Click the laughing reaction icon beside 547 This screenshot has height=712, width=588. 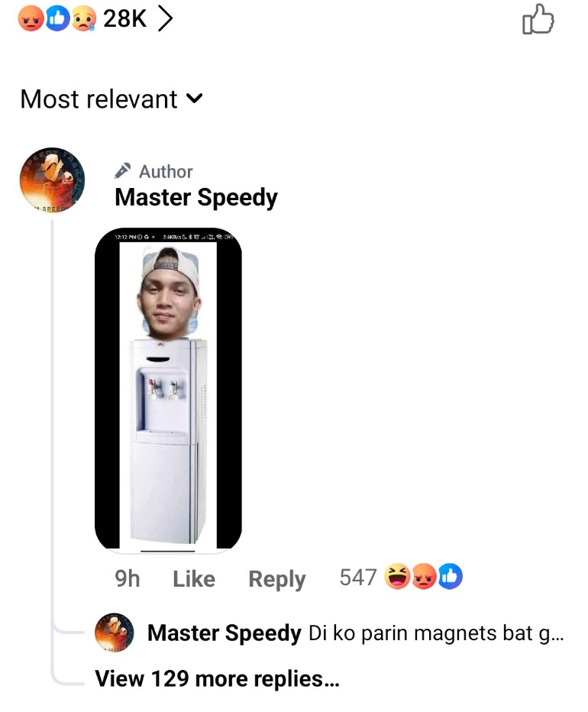click(398, 578)
